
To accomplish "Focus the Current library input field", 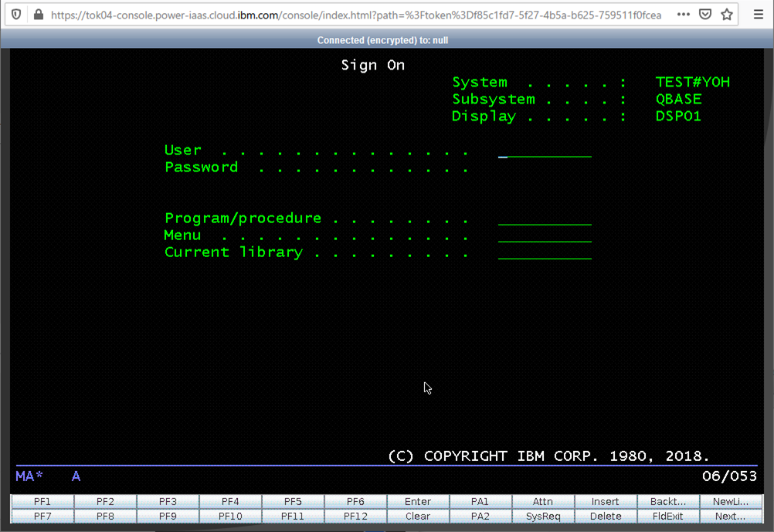I will point(545,252).
